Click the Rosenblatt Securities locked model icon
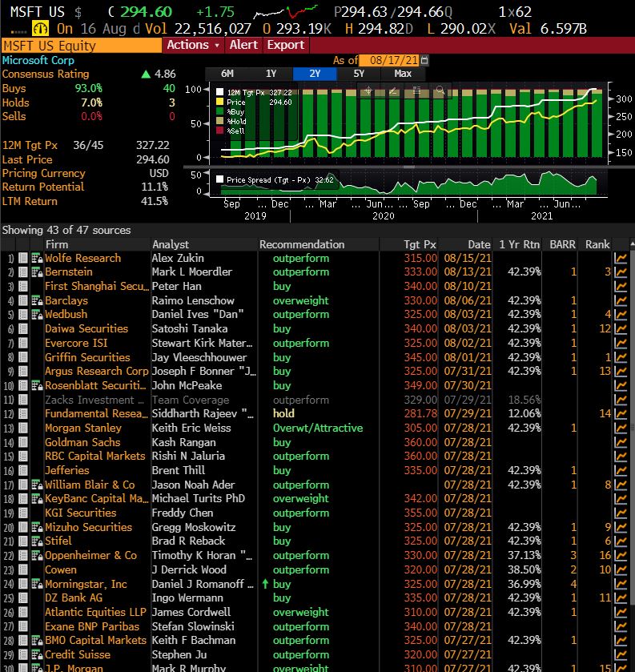Image resolution: width=635 pixels, height=672 pixels. [37, 385]
